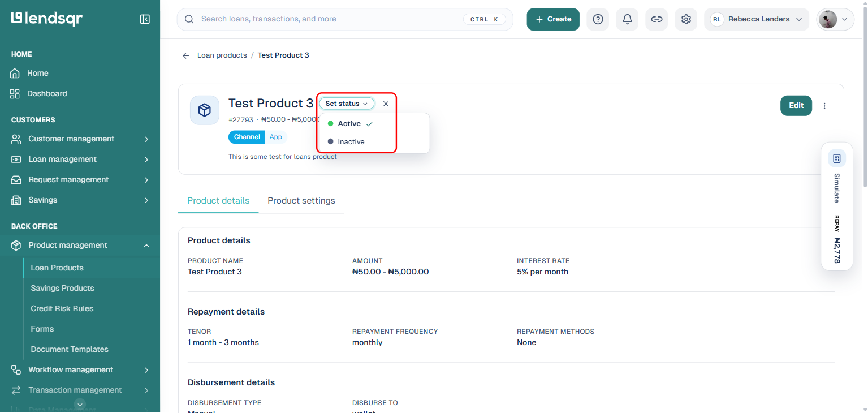Open the help question mark icon

coord(598,19)
